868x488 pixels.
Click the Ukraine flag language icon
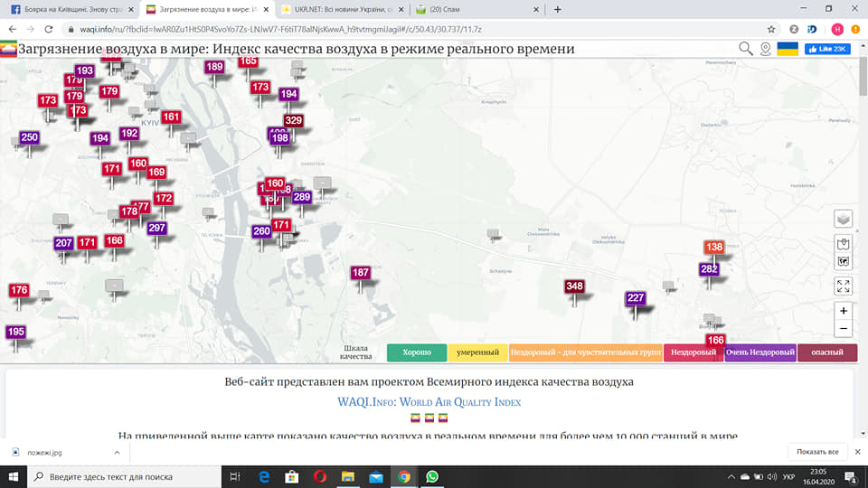pos(788,49)
